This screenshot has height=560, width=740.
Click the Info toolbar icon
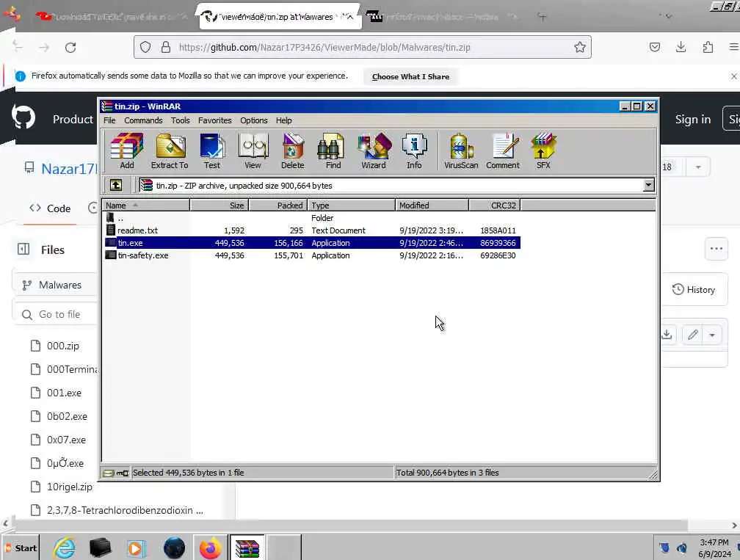(x=414, y=151)
